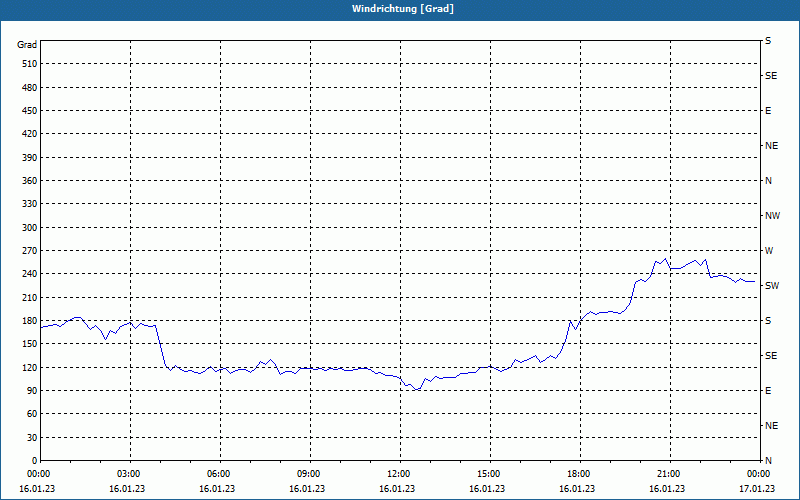Select the "16.01.23" date under 21:00
This screenshot has height=500, width=800.
click(x=667, y=489)
